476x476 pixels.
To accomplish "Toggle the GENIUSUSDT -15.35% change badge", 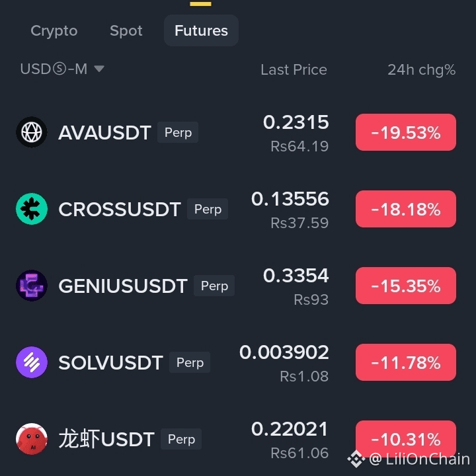I will (x=406, y=286).
